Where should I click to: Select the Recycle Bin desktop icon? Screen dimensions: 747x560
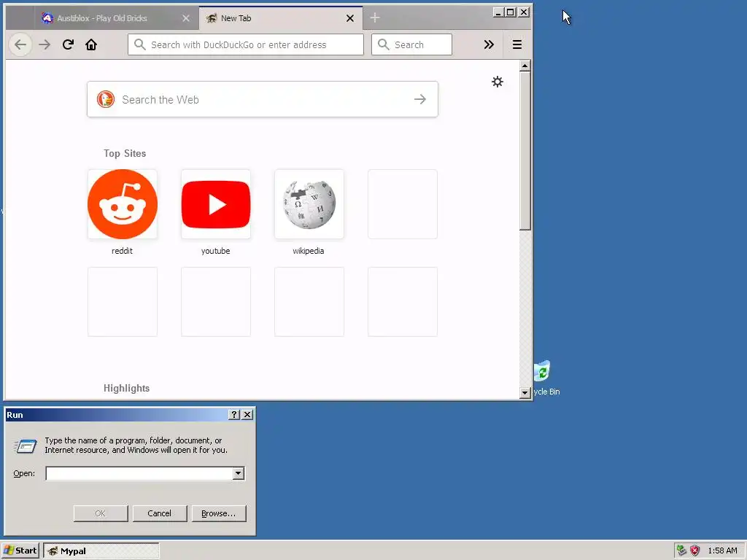pyautogui.click(x=546, y=378)
